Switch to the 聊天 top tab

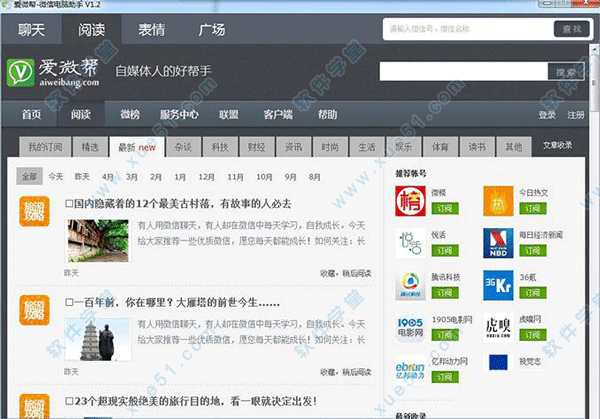pos(31,29)
